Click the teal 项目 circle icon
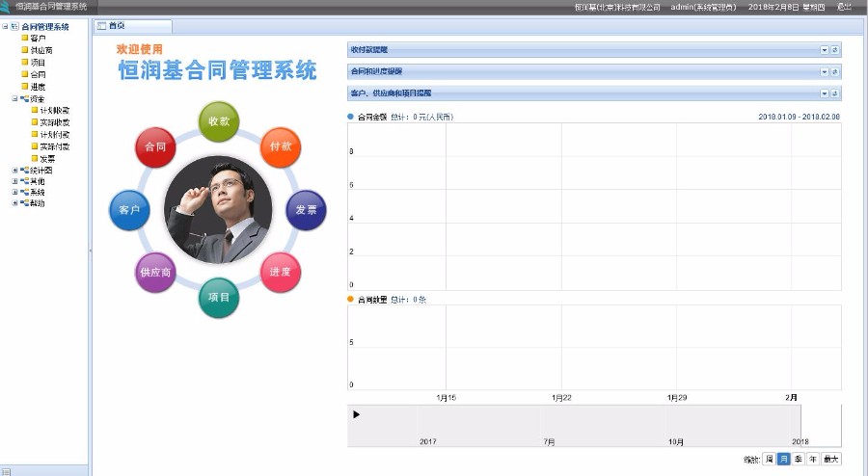Viewport: 868px width, 476px height. point(219,298)
